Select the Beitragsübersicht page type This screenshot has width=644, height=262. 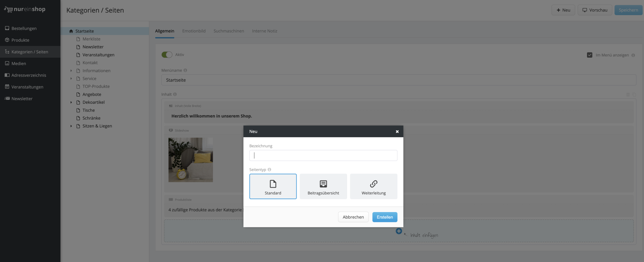click(x=323, y=187)
